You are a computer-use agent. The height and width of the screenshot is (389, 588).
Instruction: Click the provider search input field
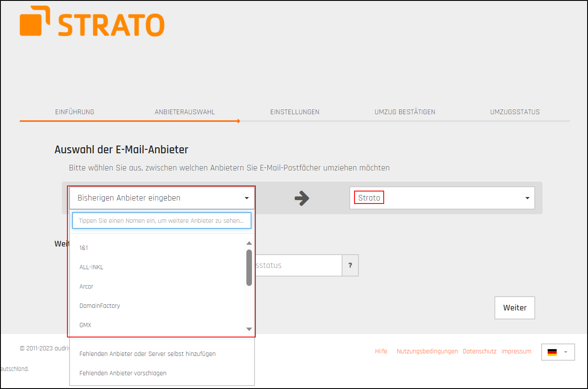162,220
